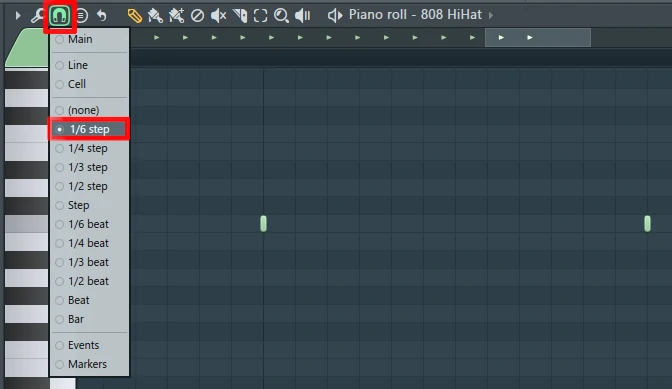Choose the 1/3 step snap option

pos(89,167)
